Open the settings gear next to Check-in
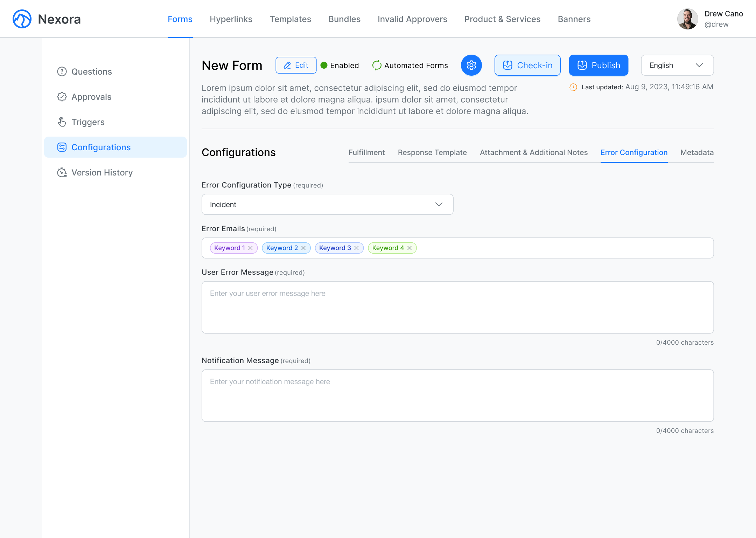The height and width of the screenshot is (538, 756). (x=471, y=65)
